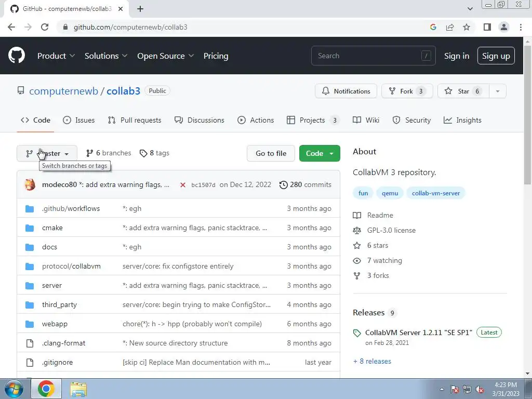Click the collab-vm-server topic tag
The width and height of the screenshot is (532, 399).
pyautogui.click(x=436, y=193)
